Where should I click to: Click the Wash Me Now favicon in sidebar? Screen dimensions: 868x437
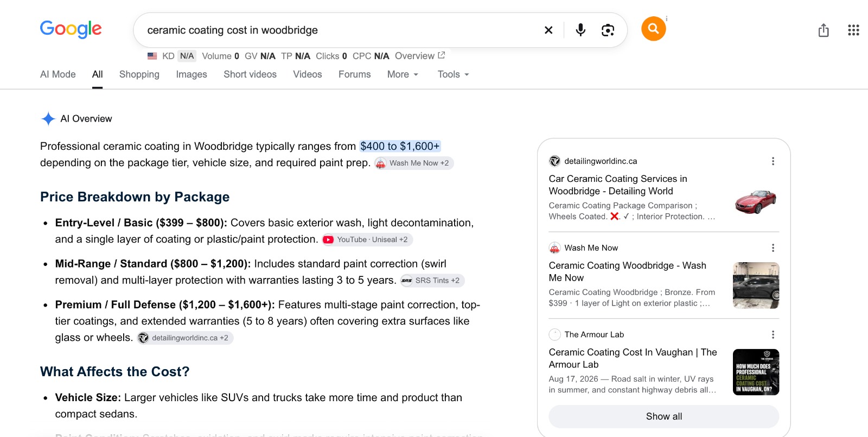[x=554, y=248]
